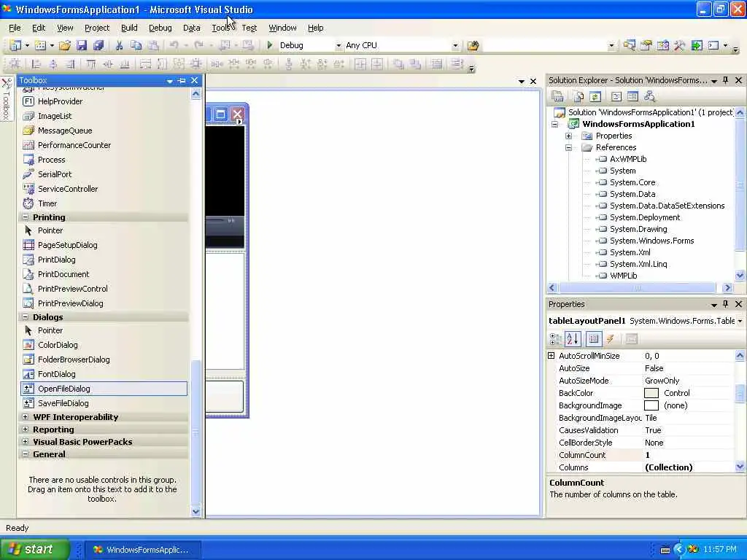Select the AxWMPLib reference
This screenshot has height=560, width=747.
628,159
